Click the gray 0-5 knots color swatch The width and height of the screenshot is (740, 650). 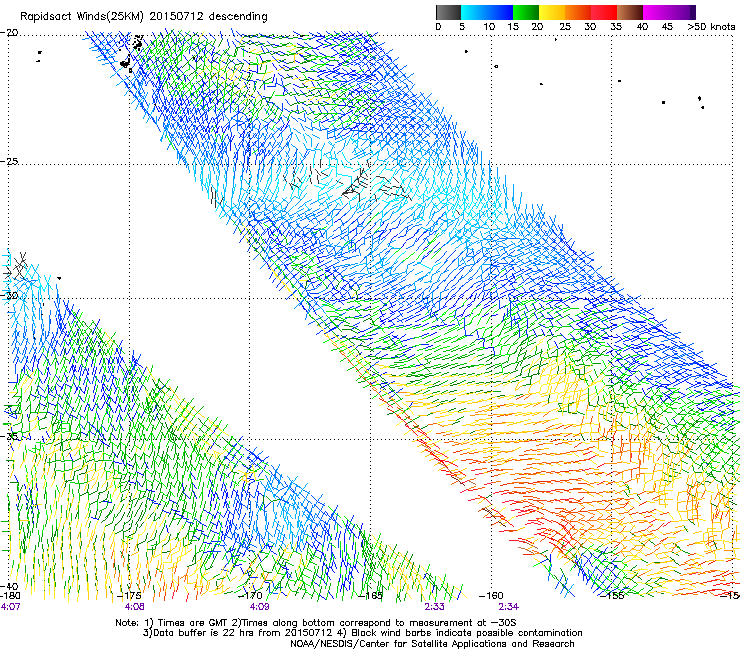tap(449, 12)
